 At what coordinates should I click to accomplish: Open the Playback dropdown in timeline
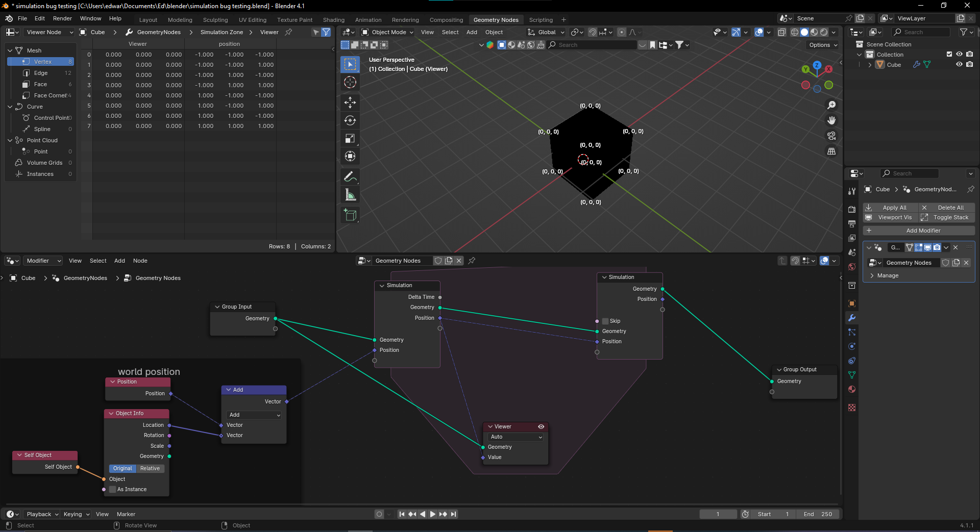click(x=42, y=514)
